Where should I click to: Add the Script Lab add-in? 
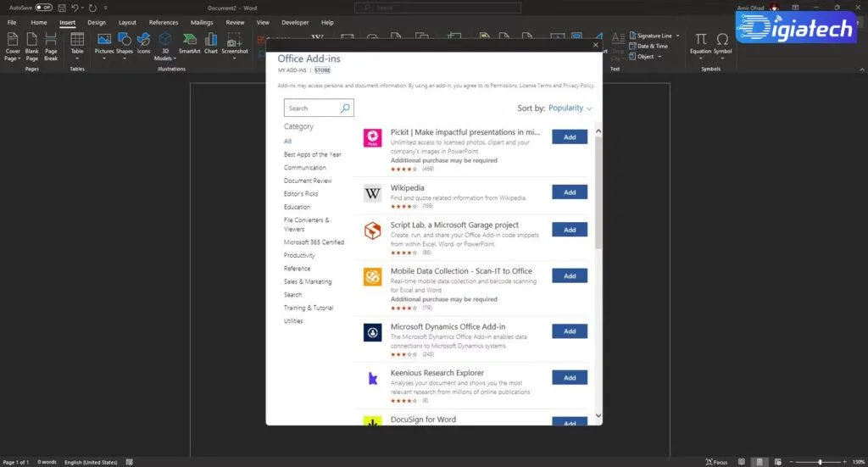570,230
